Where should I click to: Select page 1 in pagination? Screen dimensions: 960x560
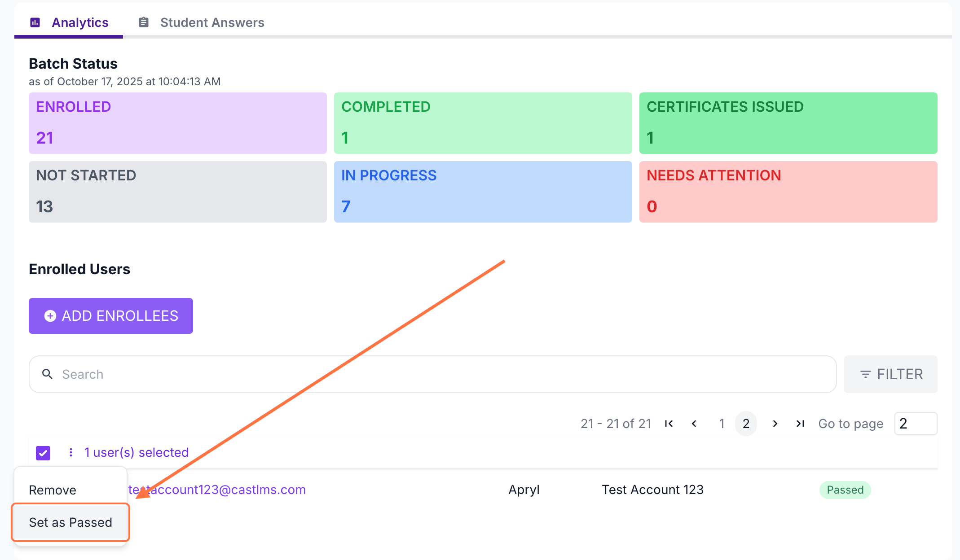722,424
